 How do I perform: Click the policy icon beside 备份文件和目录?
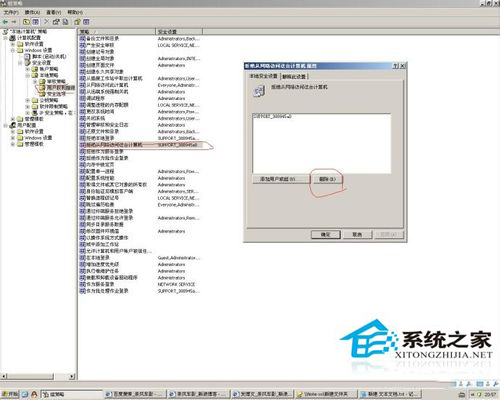[x=83, y=39]
